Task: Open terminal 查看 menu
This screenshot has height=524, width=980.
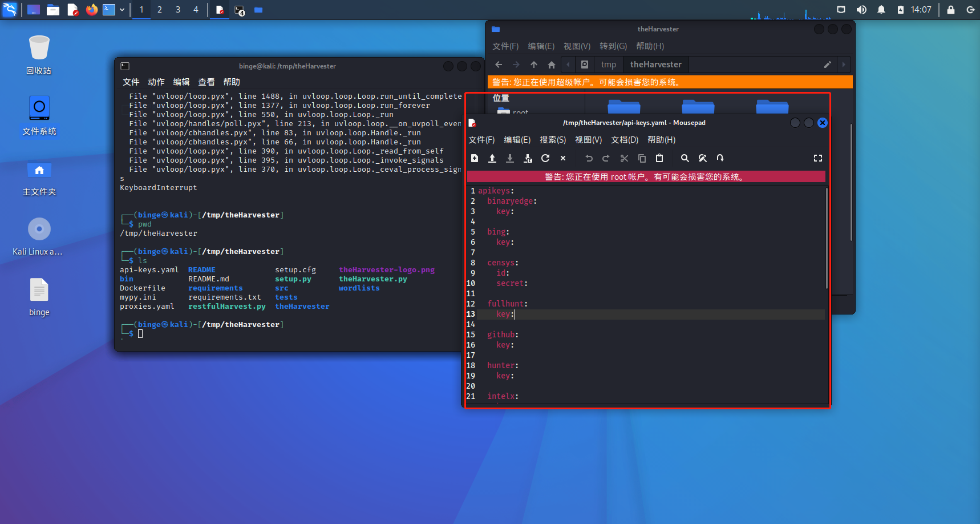Action: coord(206,82)
